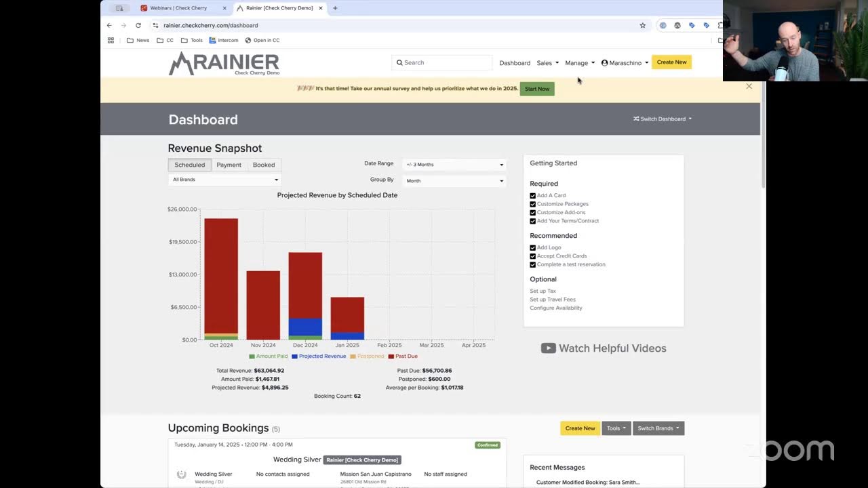
Task: Click the yellow Create New button in header
Action: (671, 62)
